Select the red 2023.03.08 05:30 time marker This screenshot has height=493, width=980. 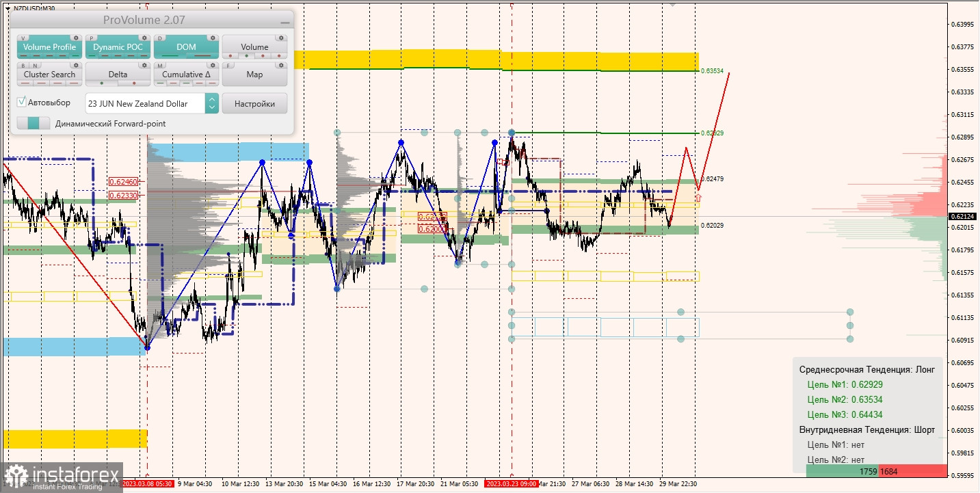pos(148,484)
